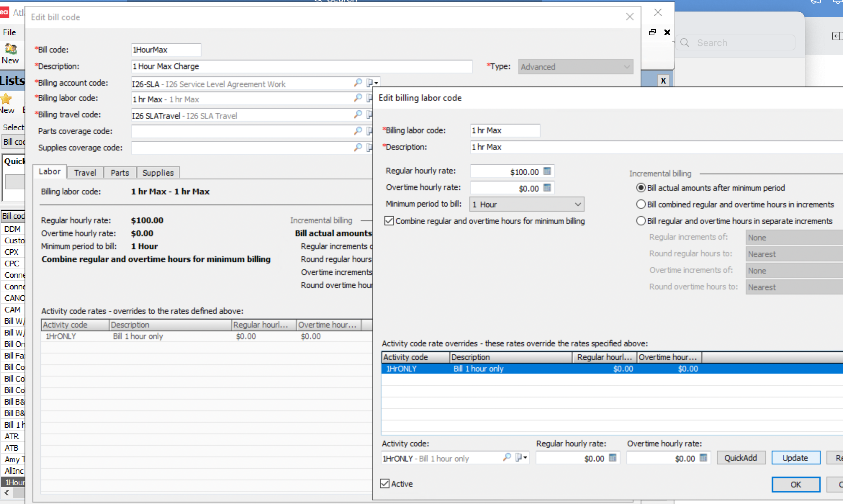843x504 pixels.
Task: Open calculator beside override Regular hourly rate
Action: (x=613, y=458)
